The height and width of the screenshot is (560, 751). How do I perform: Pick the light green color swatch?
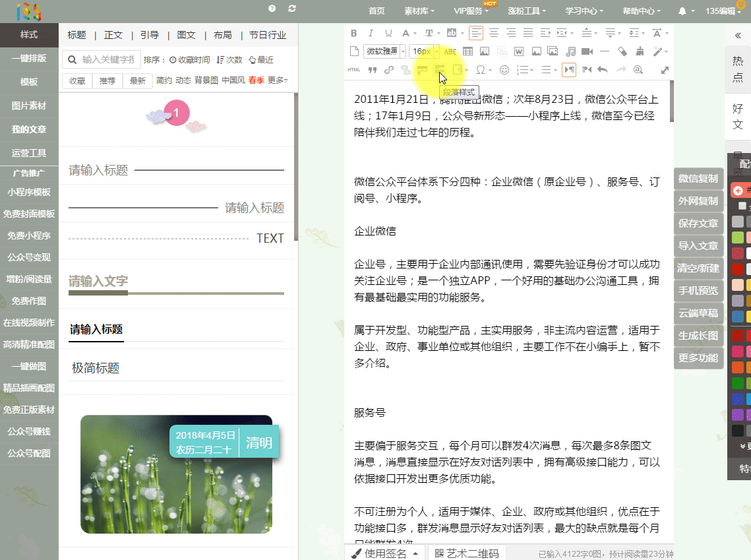(x=738, y=237)
